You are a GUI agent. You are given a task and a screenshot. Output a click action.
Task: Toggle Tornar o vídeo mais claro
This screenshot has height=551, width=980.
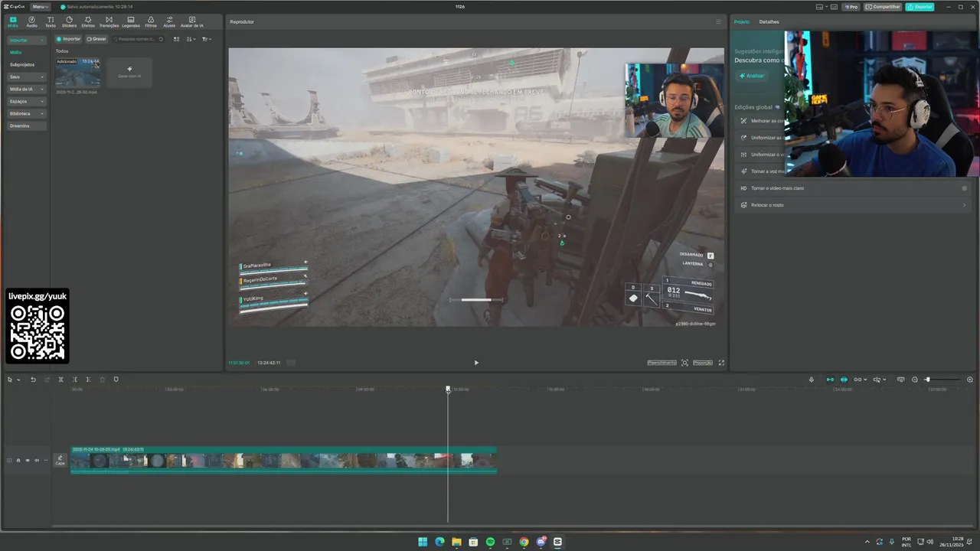tap(964, 188)
